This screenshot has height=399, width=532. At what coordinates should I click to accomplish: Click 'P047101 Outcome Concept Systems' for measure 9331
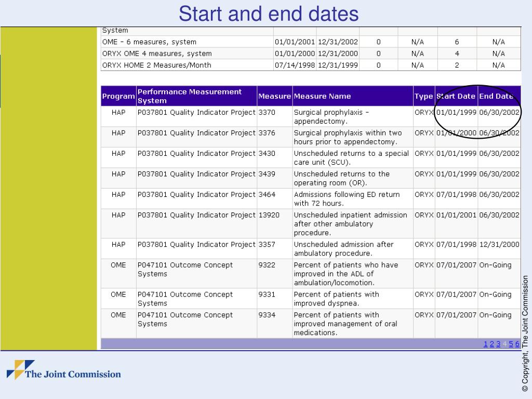tap(185, 299)
